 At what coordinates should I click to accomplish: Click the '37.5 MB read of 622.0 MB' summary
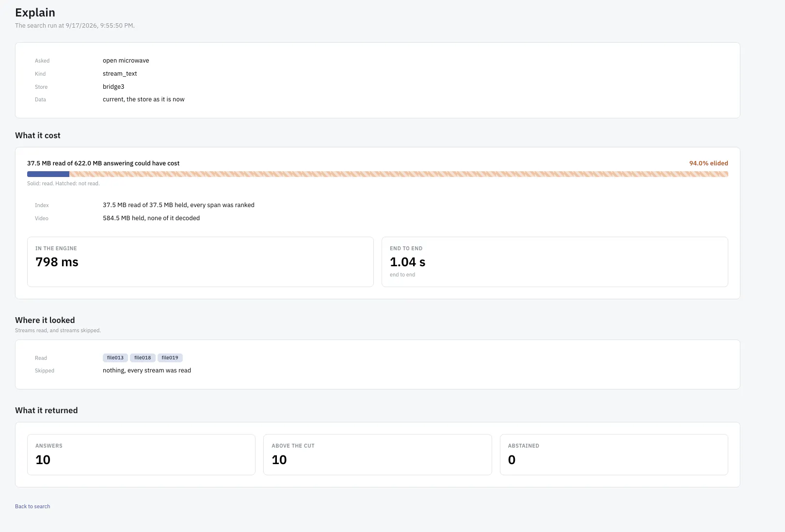(103, 163)
